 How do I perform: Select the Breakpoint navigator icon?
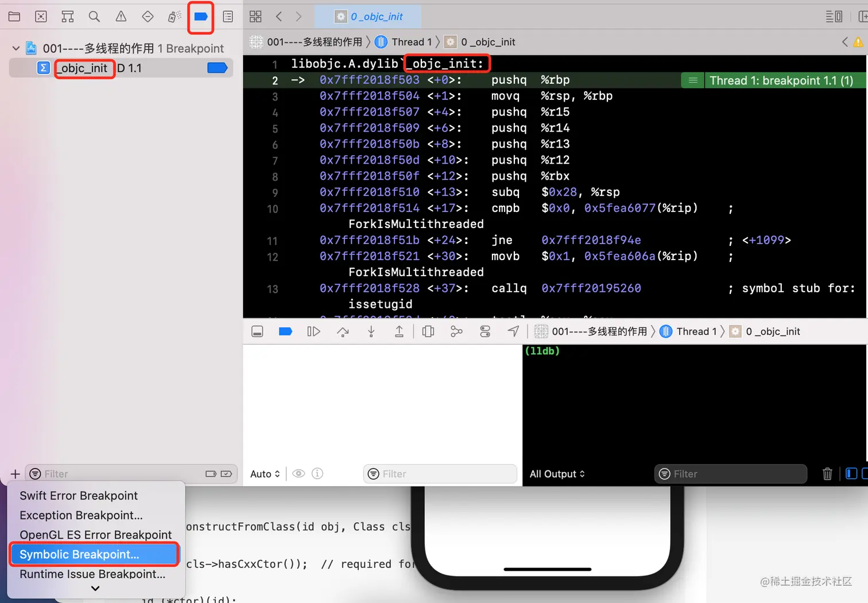tap(201, 17)
